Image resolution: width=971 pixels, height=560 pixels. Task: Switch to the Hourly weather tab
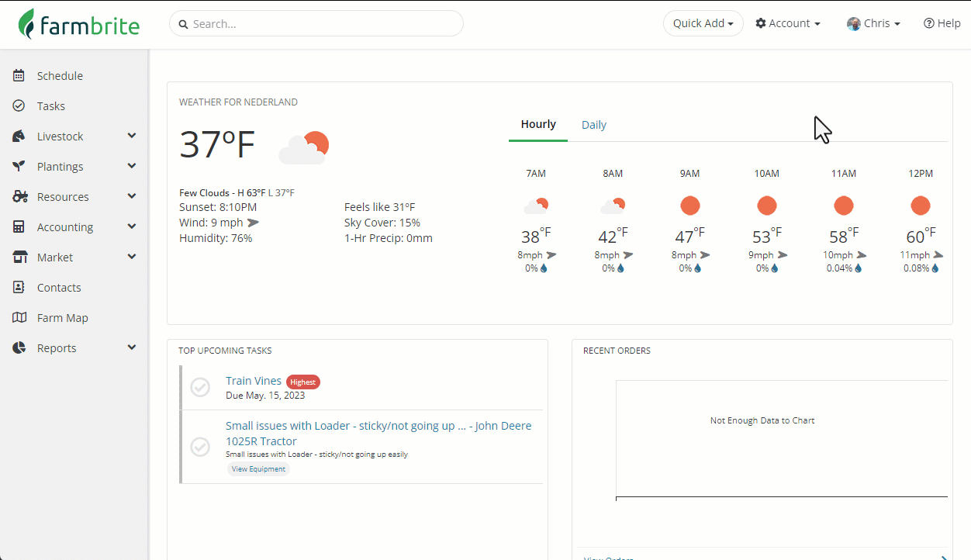tap(538, 124)
